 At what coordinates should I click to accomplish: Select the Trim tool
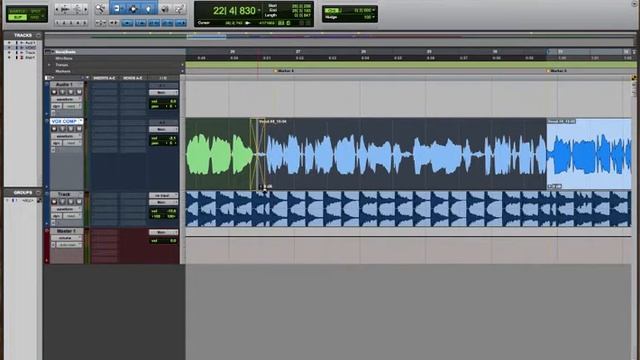click(117, 9)
